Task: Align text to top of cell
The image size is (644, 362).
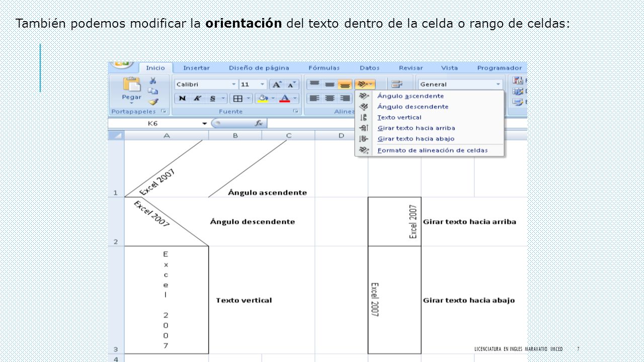Action: pyautogui.click(x=314, y=84)
